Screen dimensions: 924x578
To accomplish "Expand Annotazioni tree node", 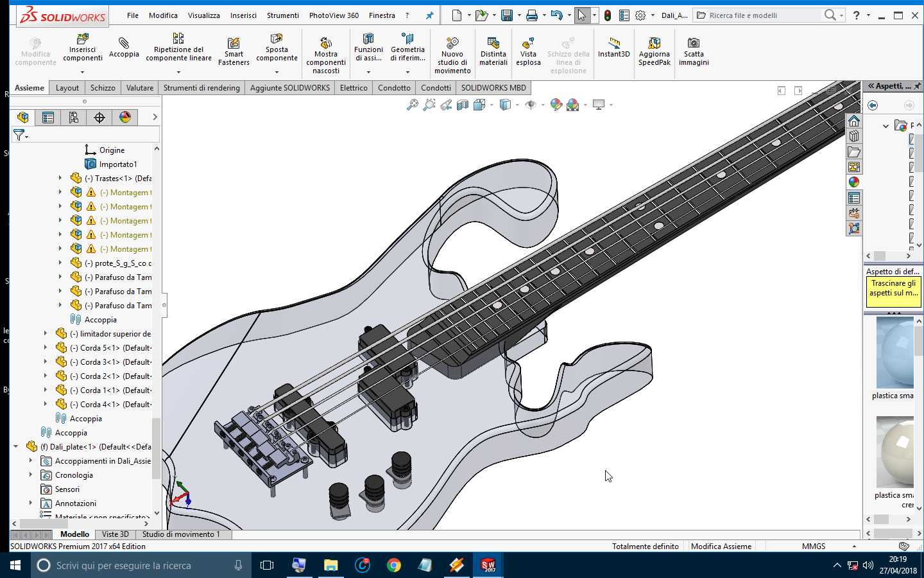I will click(31, 503).
